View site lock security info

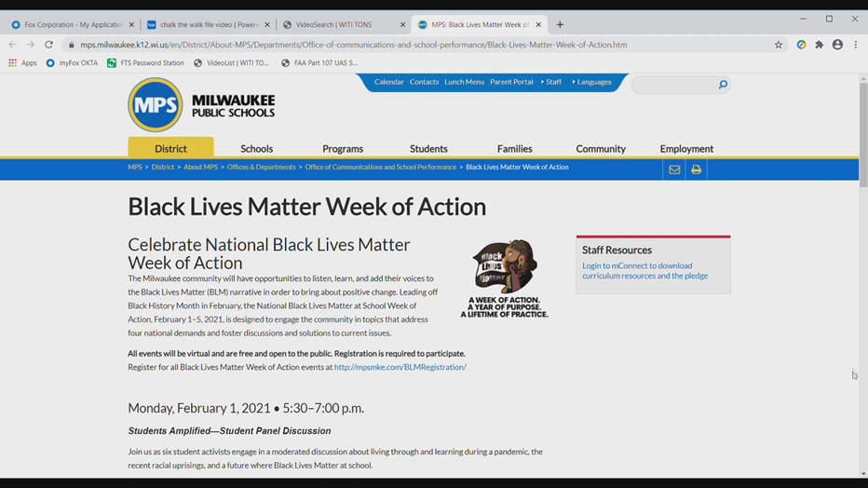pyautogui.click(x=71, y=45)
